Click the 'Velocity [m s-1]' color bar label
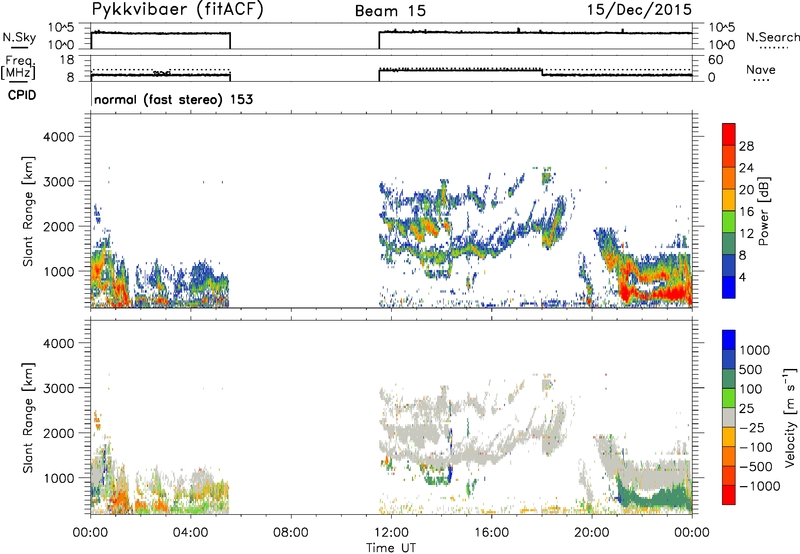 click(790, 418)
